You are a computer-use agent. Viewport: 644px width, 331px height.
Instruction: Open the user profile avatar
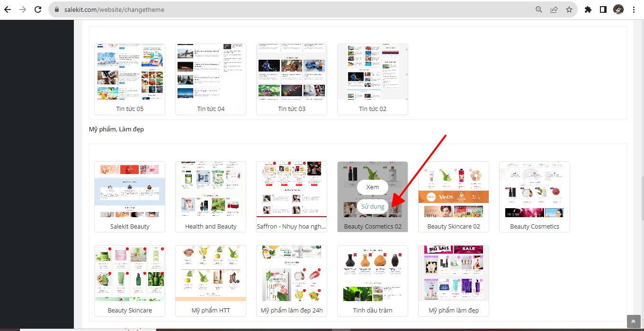(618, 9)
